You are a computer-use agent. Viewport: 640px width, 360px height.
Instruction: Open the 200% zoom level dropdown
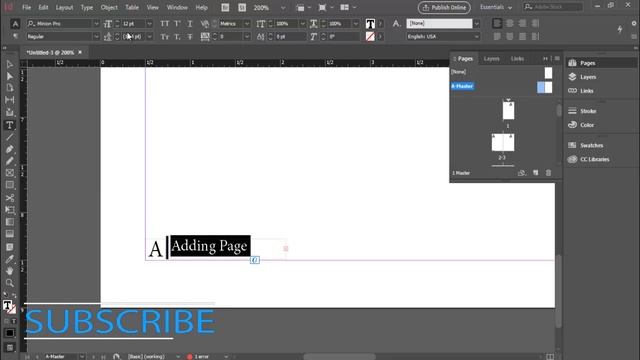(283, 8)
